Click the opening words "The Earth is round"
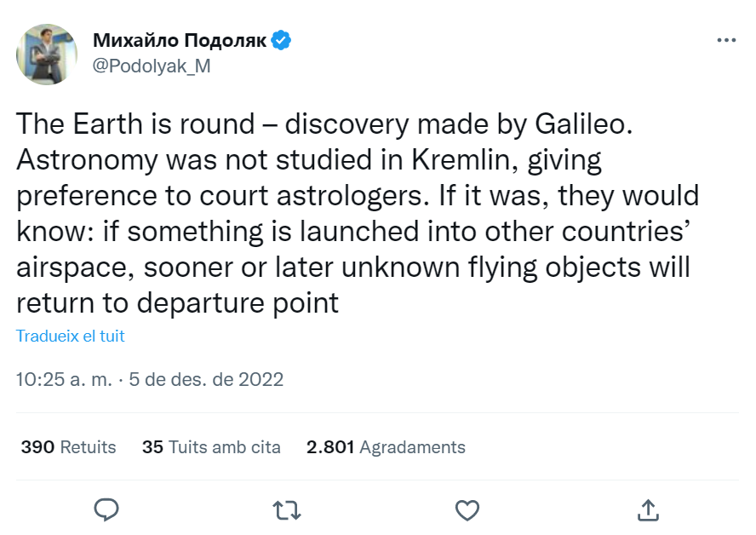Viewport: 756px width, 535px height. coord(135,124)
